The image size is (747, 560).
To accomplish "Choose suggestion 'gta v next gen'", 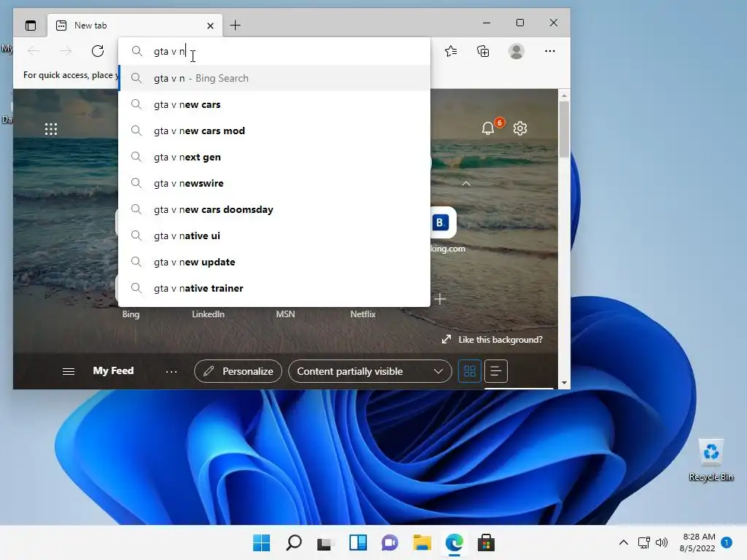I will pyautogui.click(x=274, y=157).
